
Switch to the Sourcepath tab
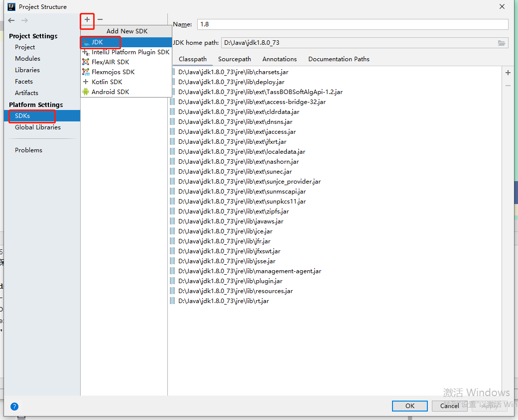(235, 59)
